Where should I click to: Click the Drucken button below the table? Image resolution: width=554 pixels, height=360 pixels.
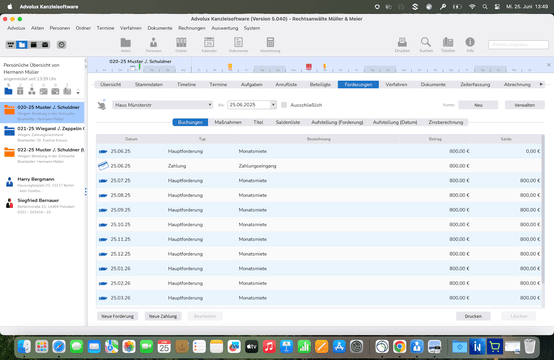coord(473,316)
